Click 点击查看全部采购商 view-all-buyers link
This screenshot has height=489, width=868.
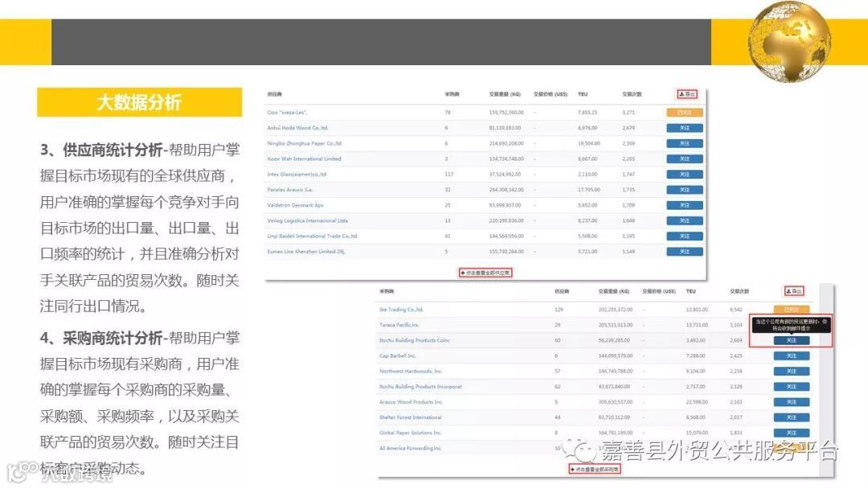point(595,469)
